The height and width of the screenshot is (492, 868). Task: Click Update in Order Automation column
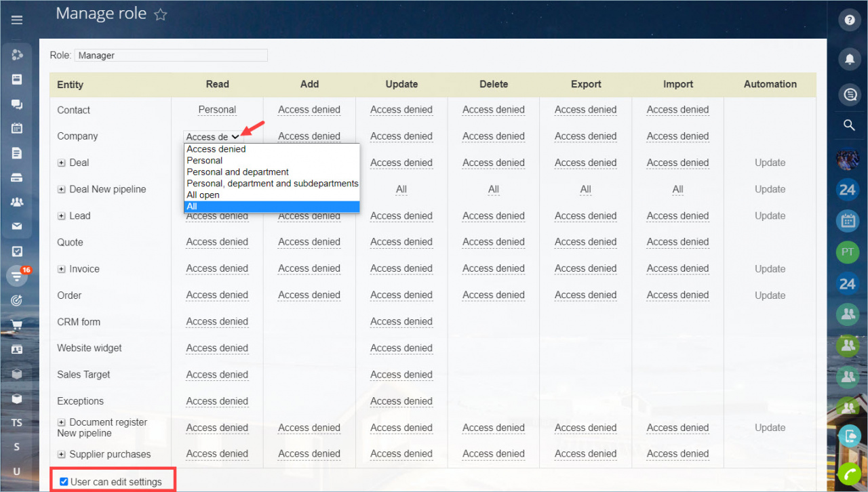click(x=770, y=295)
